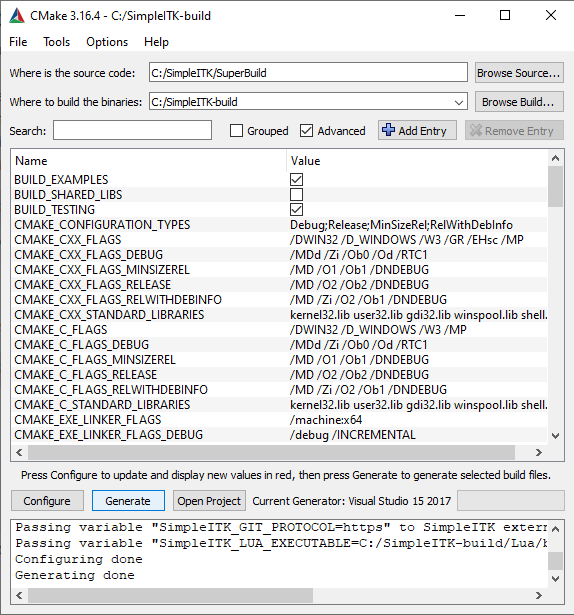This screenshot has width=574, height=615.
Task: Click the cache list scroll up arrow
Action: click(x=556, y=158)
